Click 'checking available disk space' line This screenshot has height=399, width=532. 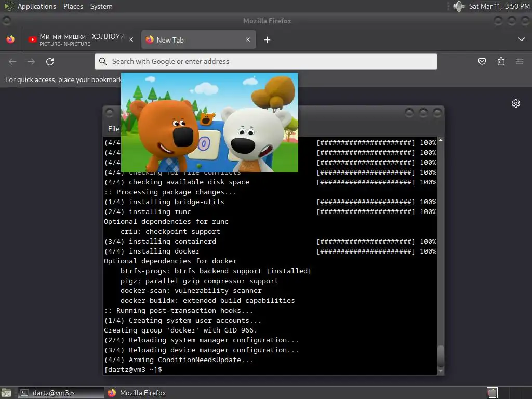[177, 182]
